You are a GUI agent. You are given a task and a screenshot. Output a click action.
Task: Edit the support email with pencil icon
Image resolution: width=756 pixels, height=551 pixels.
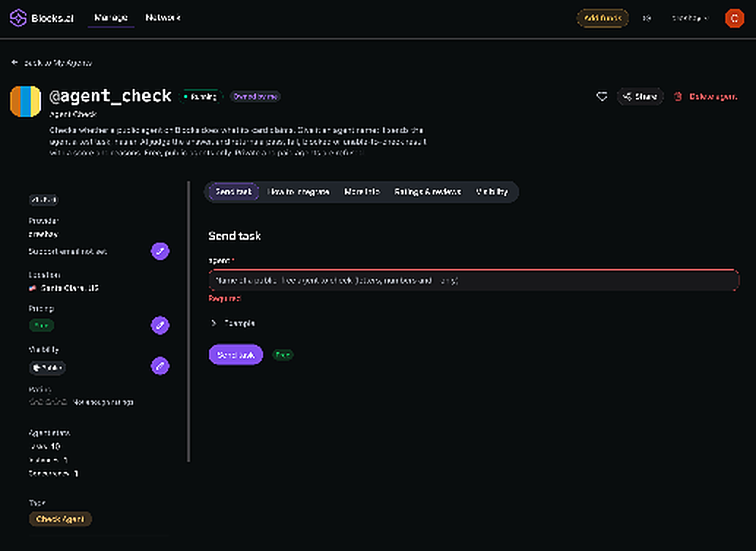[160, 251]
